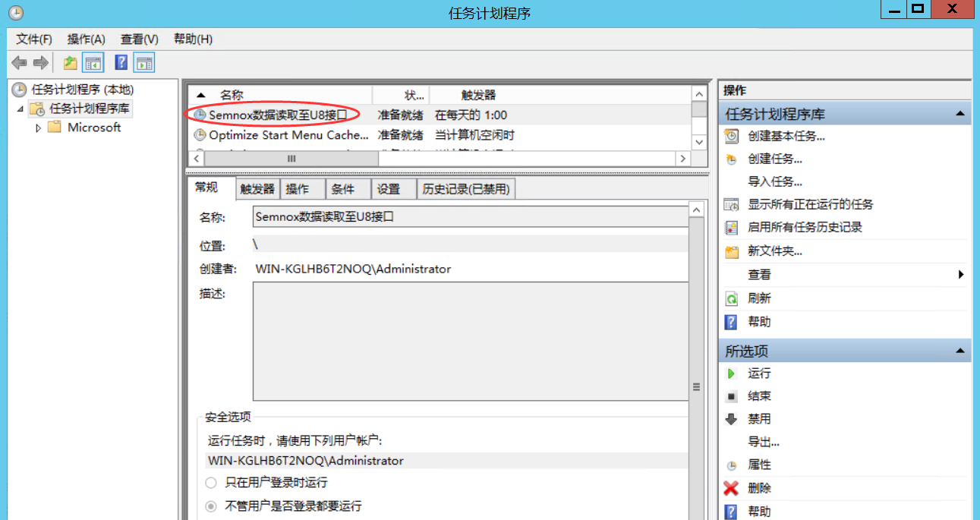Viewport: 980px width, 520px height.
Task: Click the Create Basic Task (创建基本任务) icon
Action: pyautogui.click(x=731, y=137)
